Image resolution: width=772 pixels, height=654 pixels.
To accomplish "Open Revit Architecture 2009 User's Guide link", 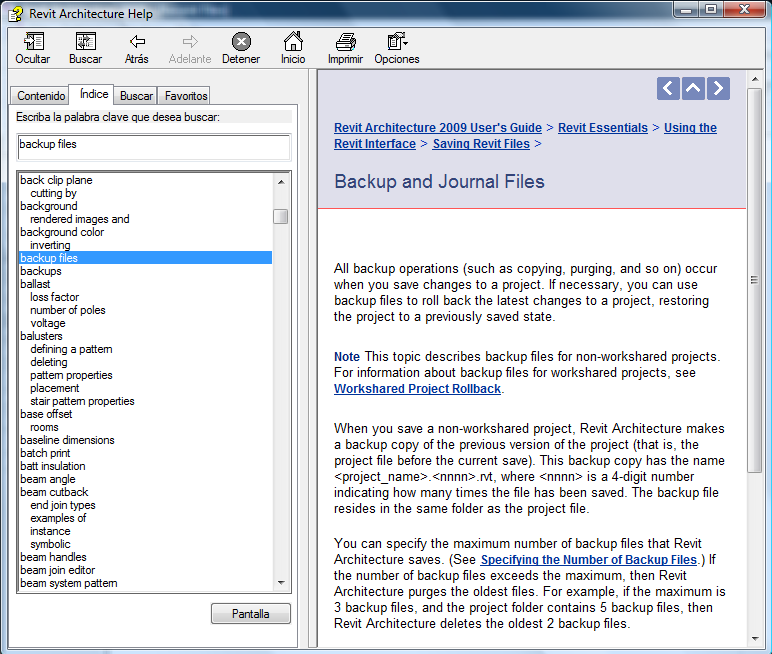I will point(438,128).
